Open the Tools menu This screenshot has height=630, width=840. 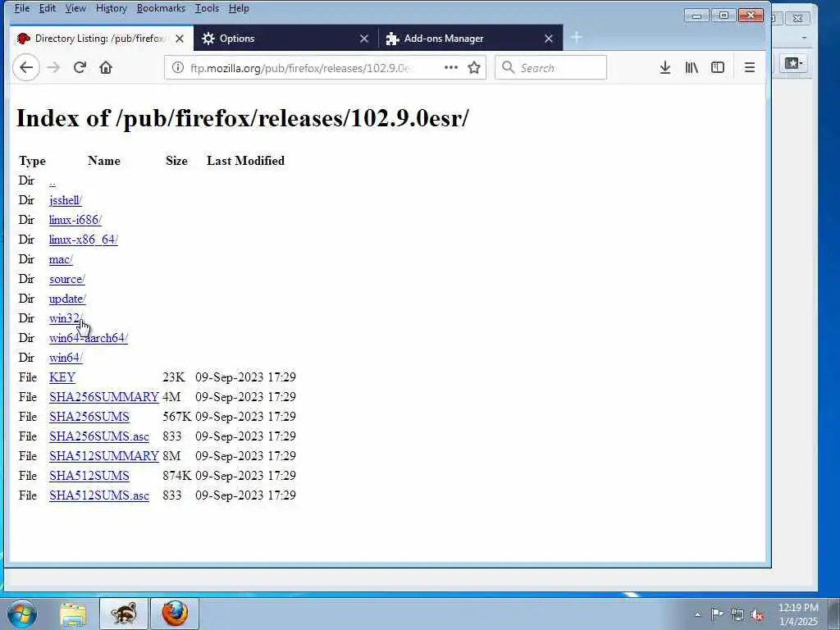coord(207,8)
